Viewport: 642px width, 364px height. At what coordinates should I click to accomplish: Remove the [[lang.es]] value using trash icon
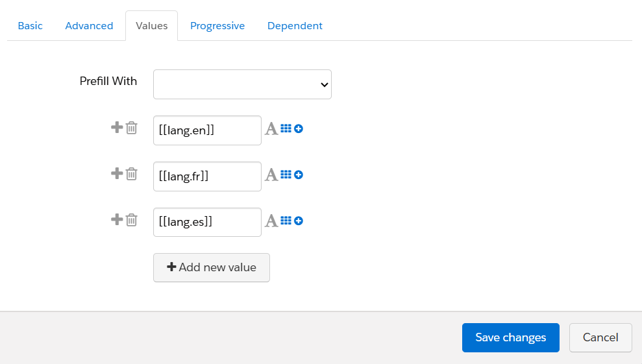pyautogui.click(x=131, y=220)
